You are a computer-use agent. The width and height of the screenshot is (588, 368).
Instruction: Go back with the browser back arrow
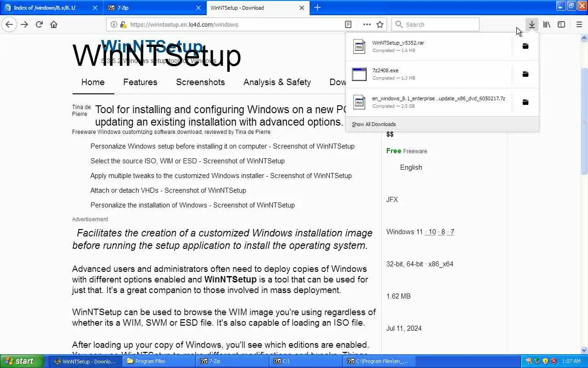(x=9, y=24)
